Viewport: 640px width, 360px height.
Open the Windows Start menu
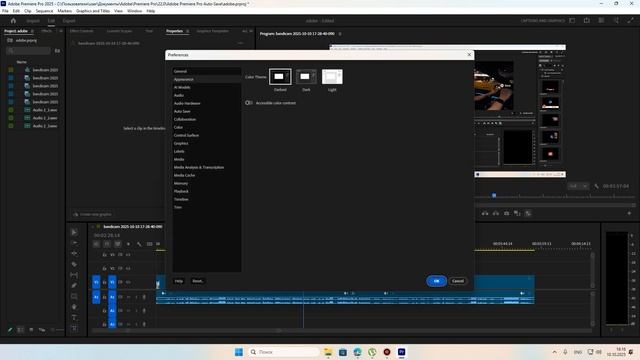pyautogui.click(x=239, y=352)
